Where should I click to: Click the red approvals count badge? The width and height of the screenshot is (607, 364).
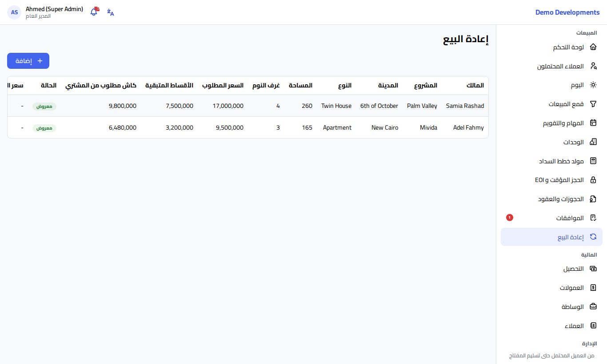[x=510, y=218]
